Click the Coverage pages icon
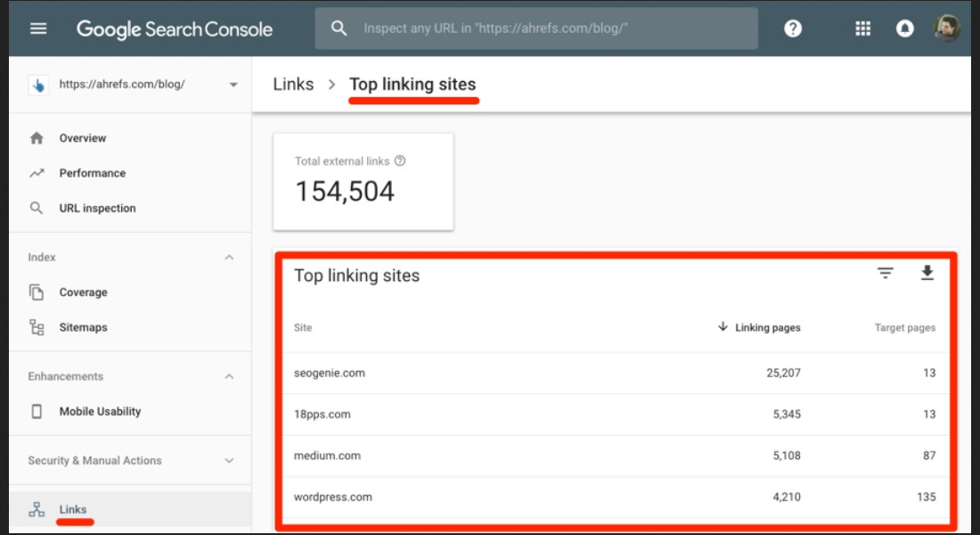The image size is (980, 535). (x=37, y=292)
